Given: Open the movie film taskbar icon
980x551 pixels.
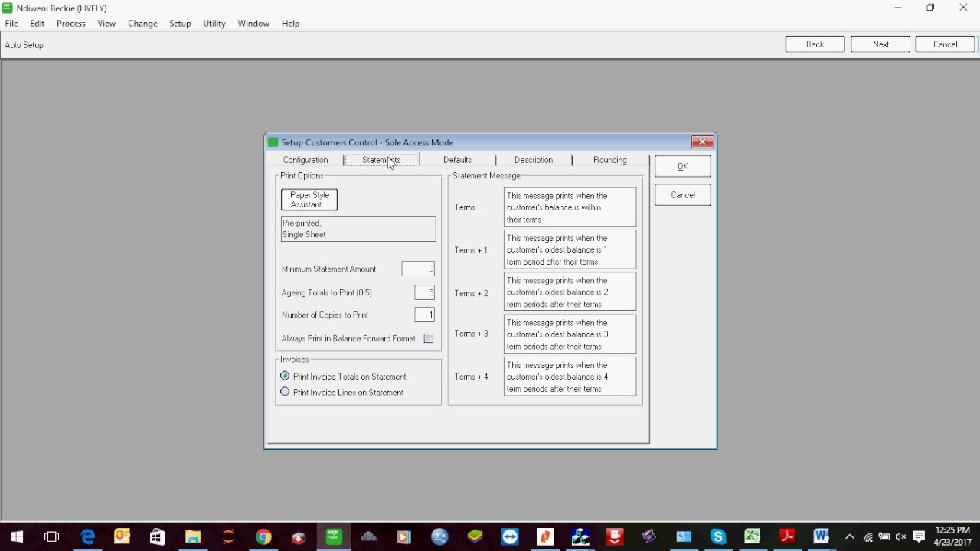Looking at the screenshot, I should (x=648, y=537).
